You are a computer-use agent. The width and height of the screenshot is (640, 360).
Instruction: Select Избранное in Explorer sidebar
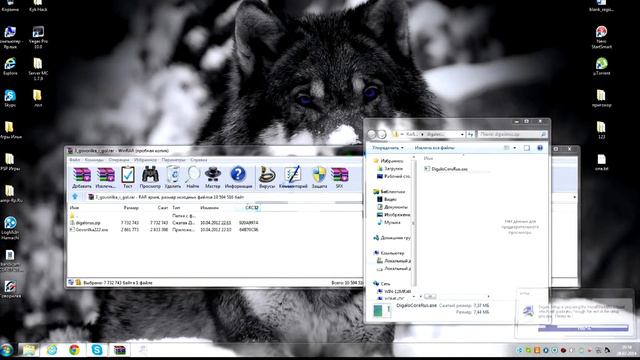point(389,161)
